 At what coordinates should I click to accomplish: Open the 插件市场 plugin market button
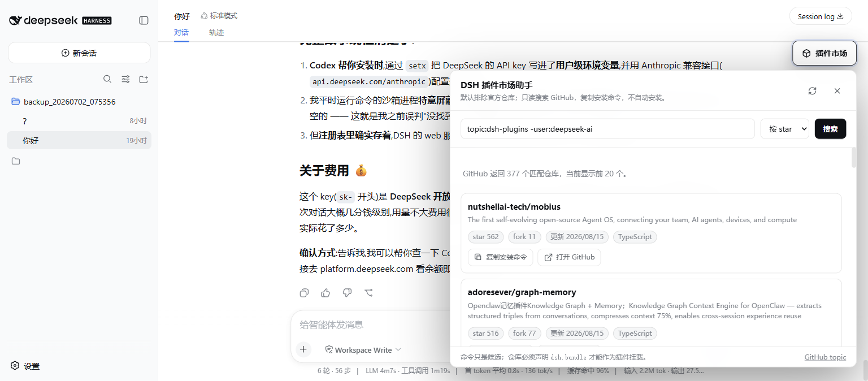(x=824, y=53)
